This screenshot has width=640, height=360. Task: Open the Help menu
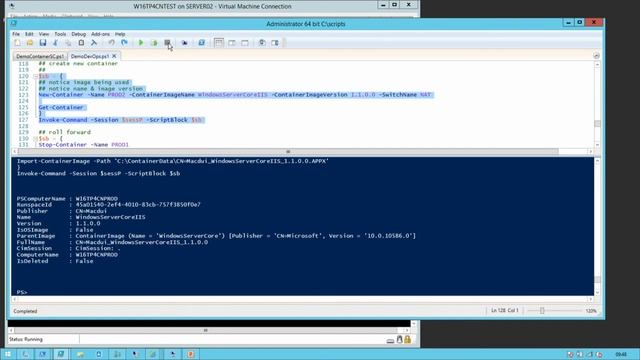120,34
